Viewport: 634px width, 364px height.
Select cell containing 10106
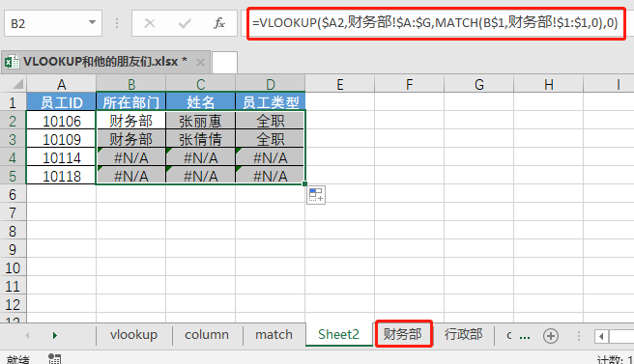(62, 121)
